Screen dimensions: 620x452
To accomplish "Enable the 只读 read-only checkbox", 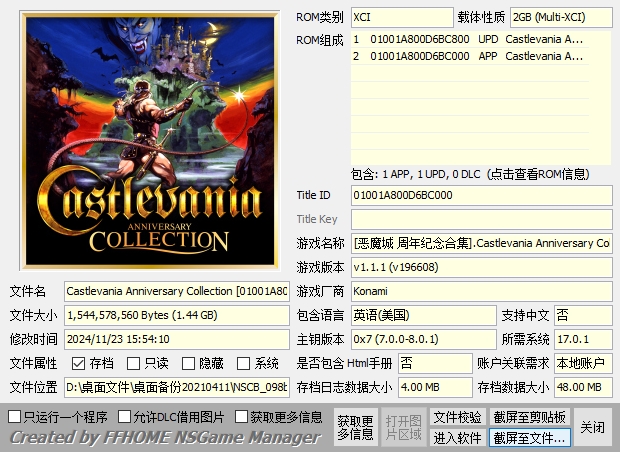I will 135,364.
